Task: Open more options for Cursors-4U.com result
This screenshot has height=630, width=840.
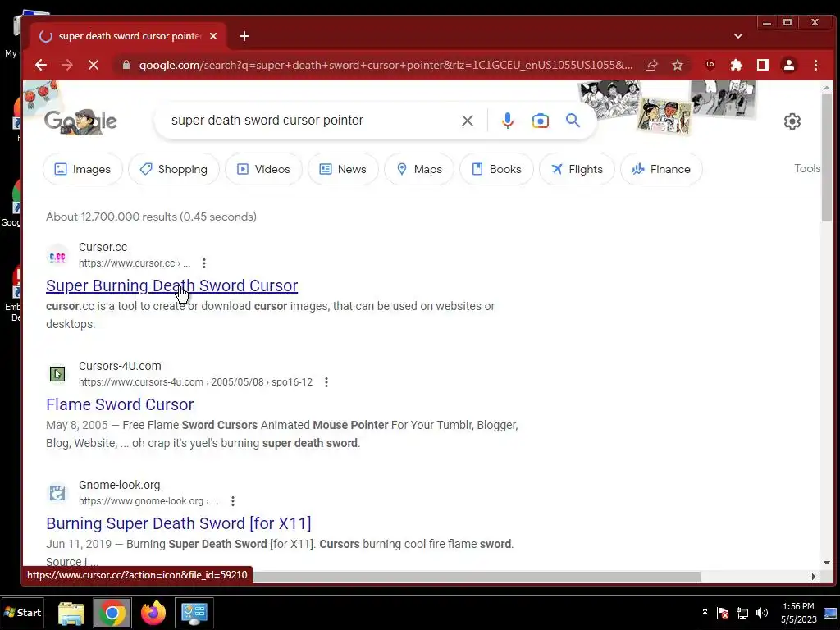Action: [x=326, y=382]
